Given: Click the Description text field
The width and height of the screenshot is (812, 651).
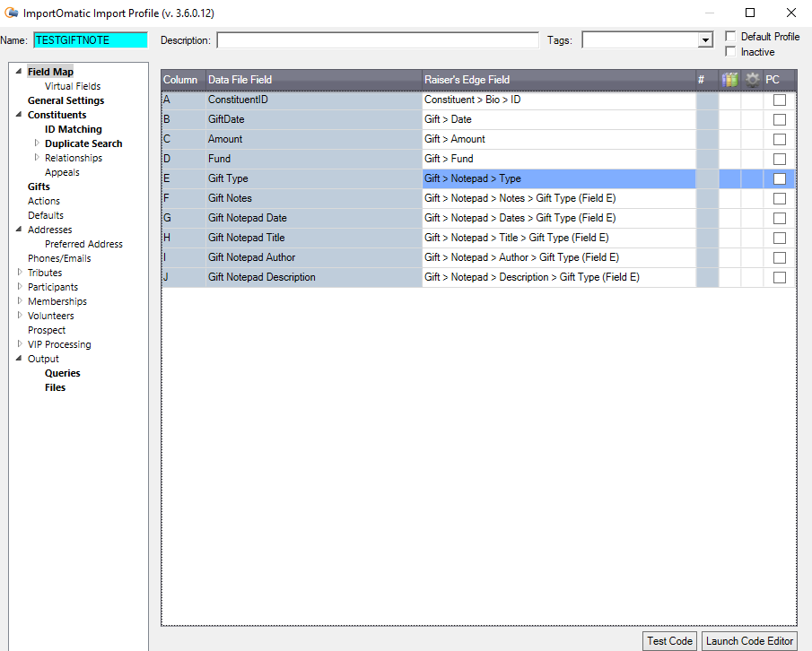Looking at the screenshot, I should pos(377,40).
